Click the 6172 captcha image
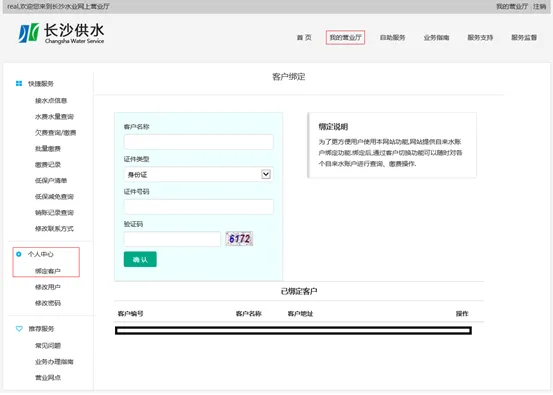This screenshot has height=395, width=553. [x=239, y=239]
